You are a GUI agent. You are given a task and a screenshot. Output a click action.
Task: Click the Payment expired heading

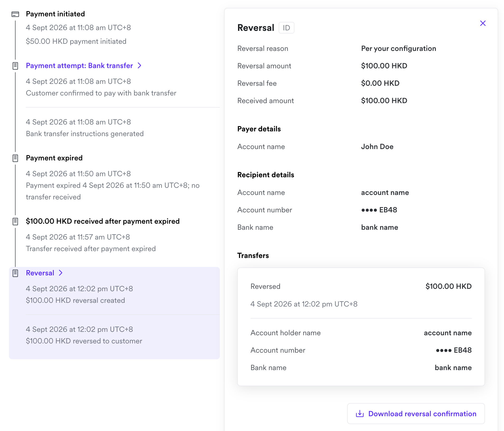[54, 158]
